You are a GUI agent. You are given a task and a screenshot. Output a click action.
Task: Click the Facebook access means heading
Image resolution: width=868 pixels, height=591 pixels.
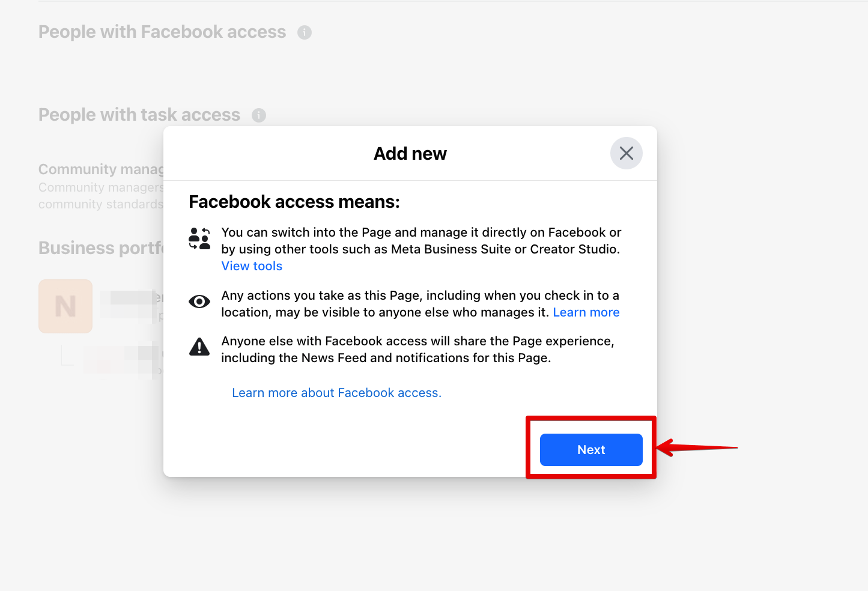coord(294,202)
